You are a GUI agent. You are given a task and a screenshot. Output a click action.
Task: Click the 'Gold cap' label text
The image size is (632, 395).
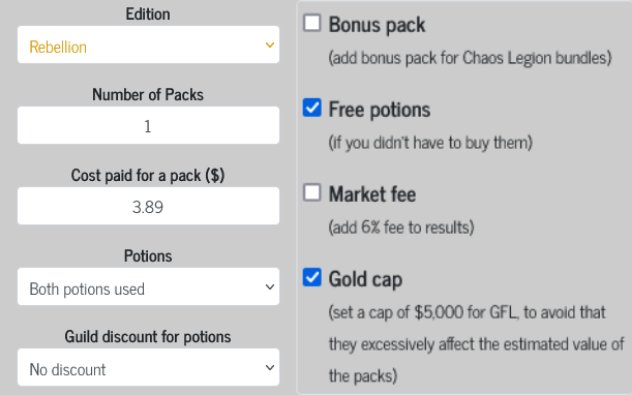[x=366, y=279]
